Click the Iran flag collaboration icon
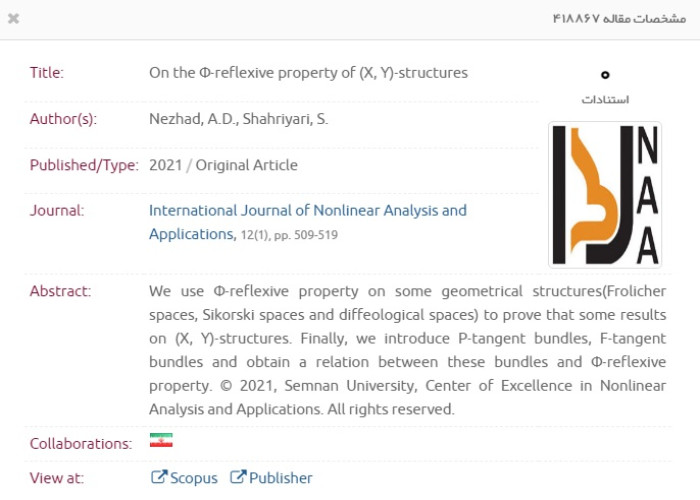700x500 pixels. [x=161, y=441]
